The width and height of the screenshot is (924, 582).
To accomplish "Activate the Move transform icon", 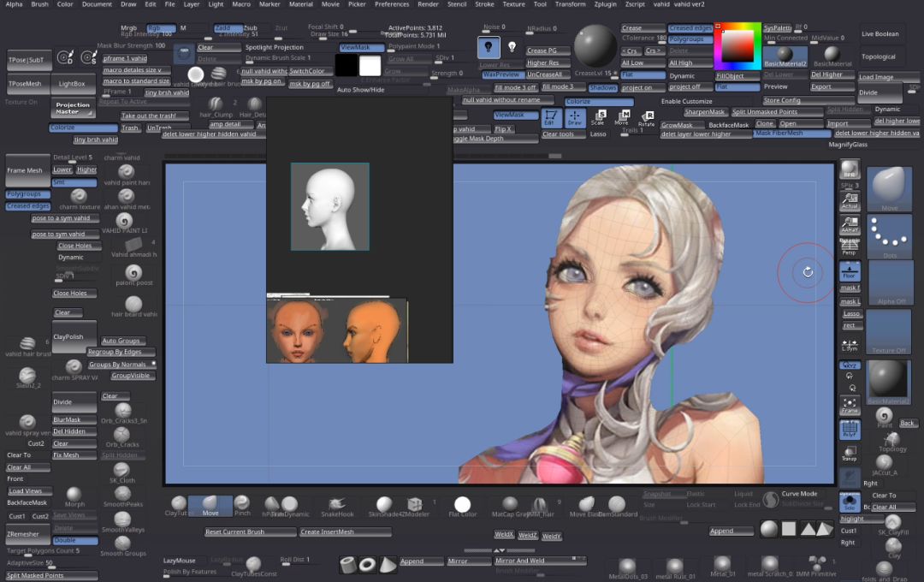I will 623,117.
